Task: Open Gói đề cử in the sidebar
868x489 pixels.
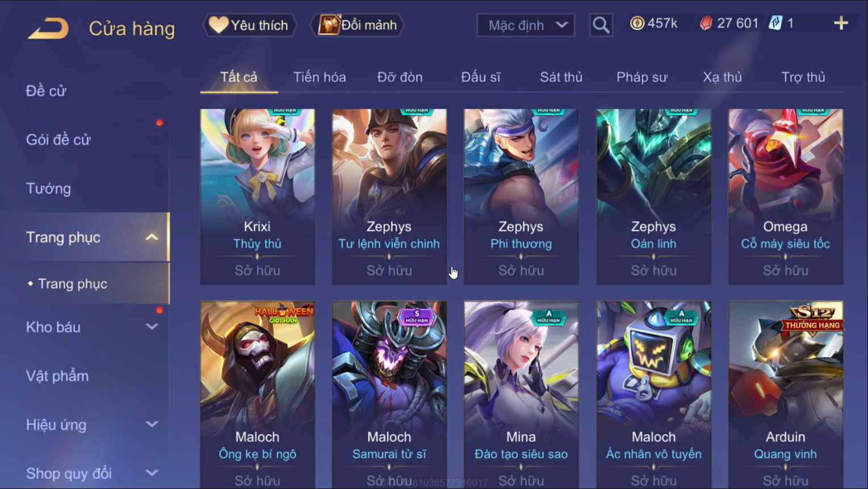Action: [58, 140]
